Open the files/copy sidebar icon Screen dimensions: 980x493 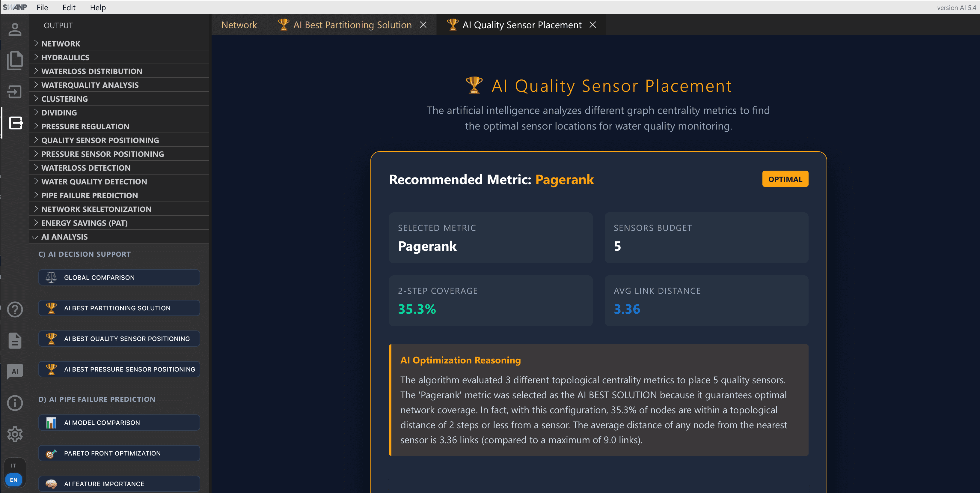click(15, 61)
